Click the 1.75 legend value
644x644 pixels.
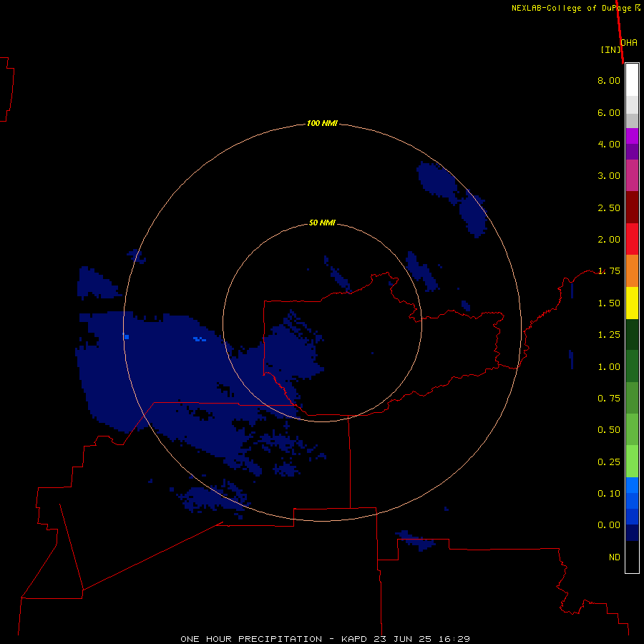[609, 271]
